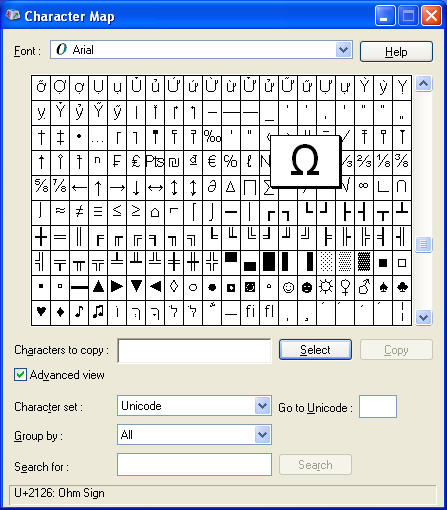The width and height of the screenshot is (447, 510).
Task: Expand the Character set dropdown
Action: coord(263,406)
